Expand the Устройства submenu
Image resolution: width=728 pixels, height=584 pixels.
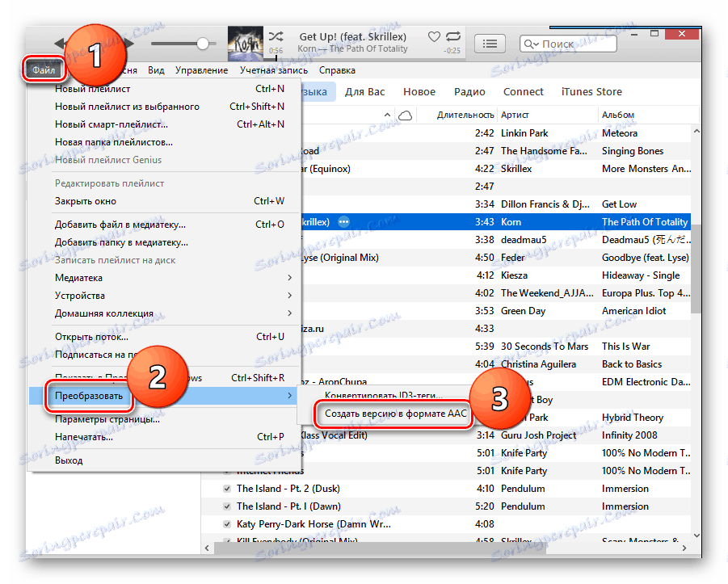(162, 296)
